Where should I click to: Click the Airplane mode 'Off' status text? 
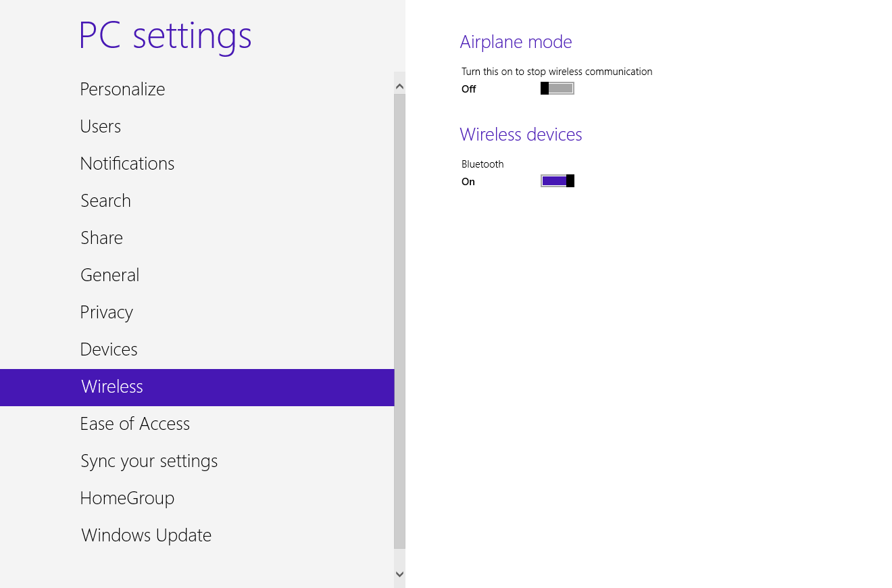coord(469,89)
